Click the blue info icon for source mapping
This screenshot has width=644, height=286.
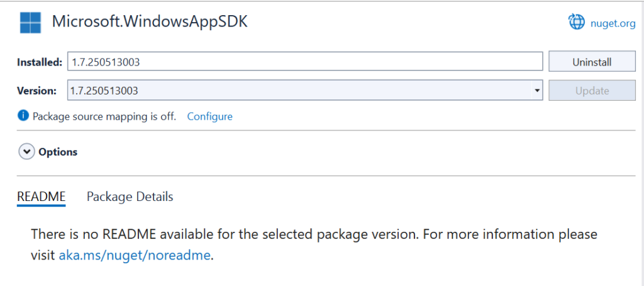(23, 116)
